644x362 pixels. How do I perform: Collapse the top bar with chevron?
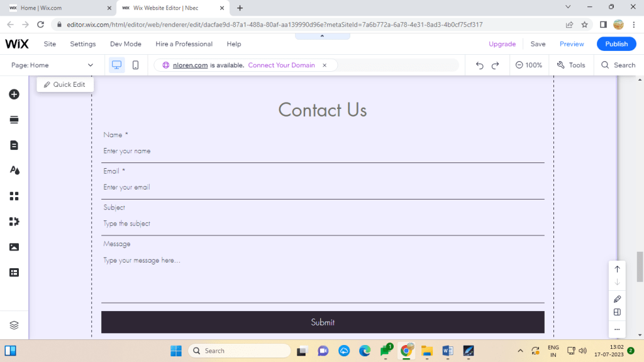pyautogui.click(x=322, y=36)
